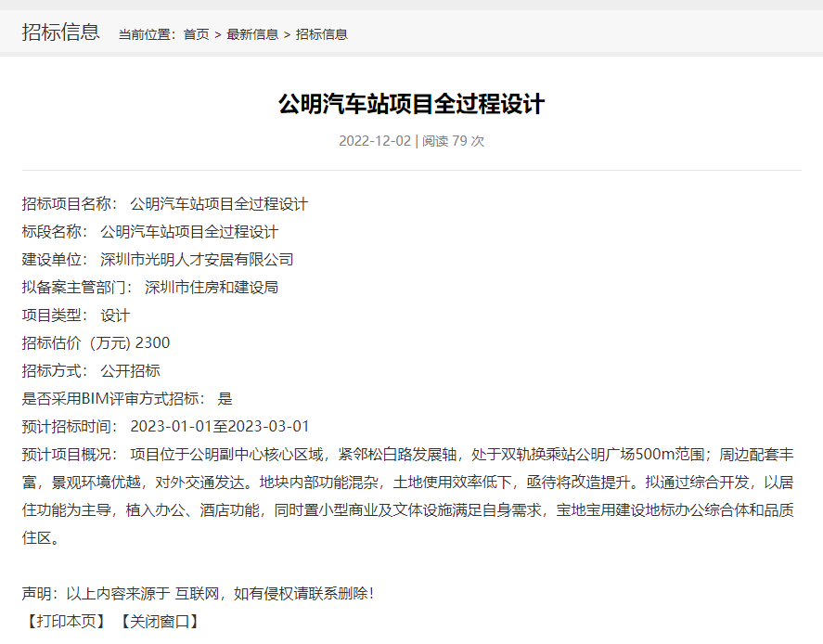Click the date range 2023-01-01至2023-03-01

pos(220,427)
